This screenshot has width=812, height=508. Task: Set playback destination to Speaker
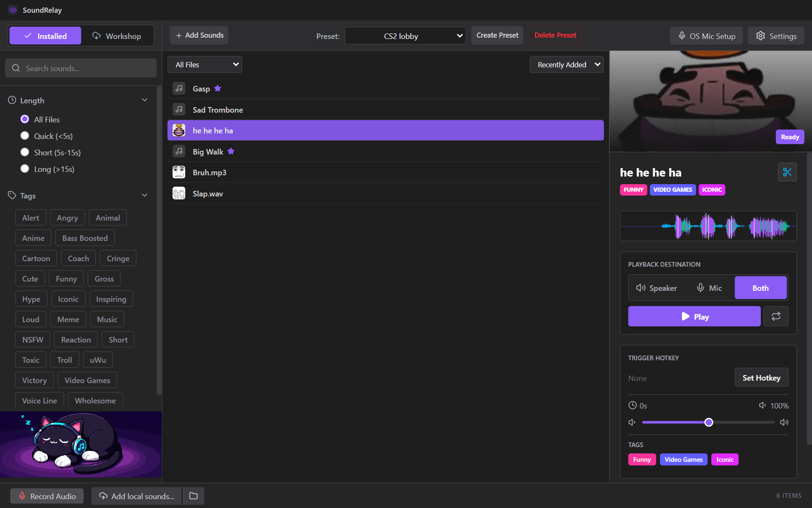656,288
